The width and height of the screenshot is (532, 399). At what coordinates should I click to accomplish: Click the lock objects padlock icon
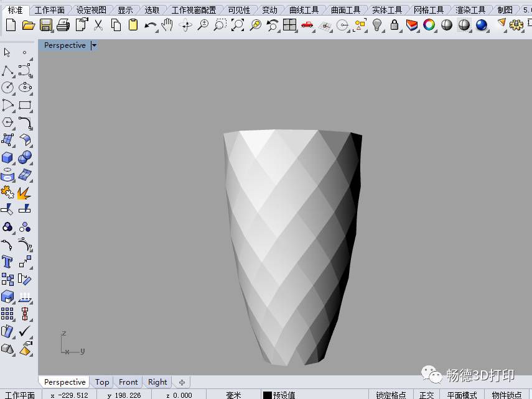tap(394, 25)
